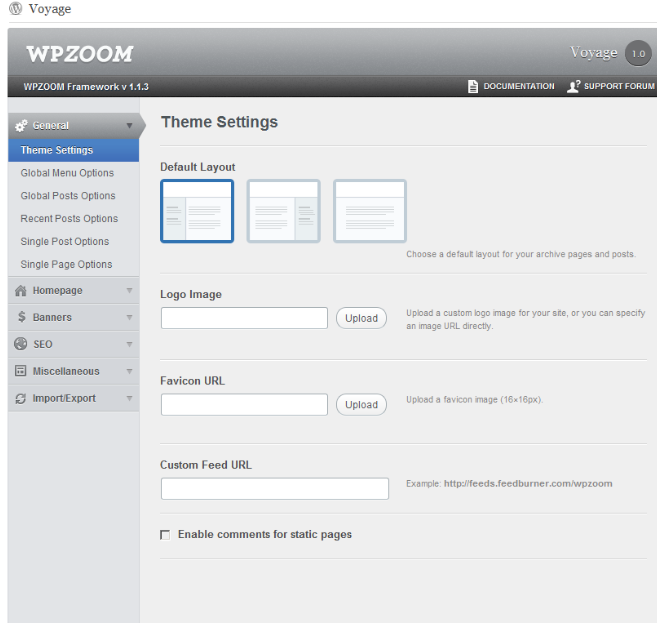The width and height of the screenshot is (657, 623).
Task: Click the Import/Export menu label
Action: [x=64, y=398]
